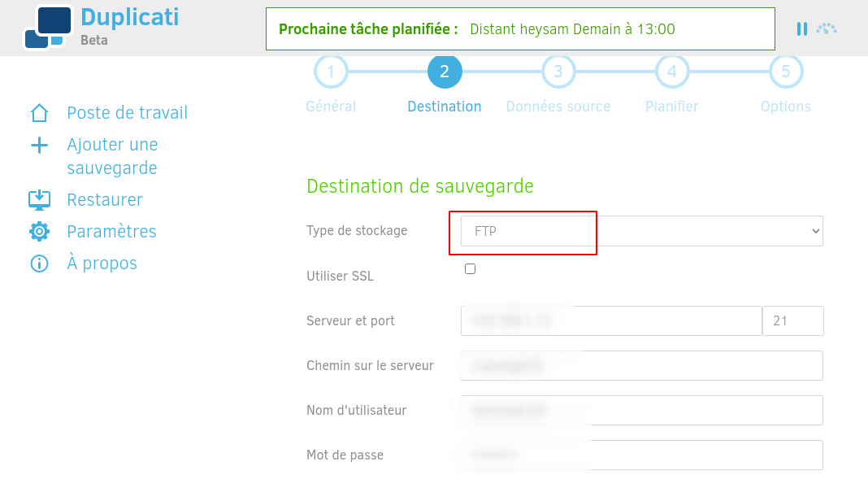The width and height of the screenshot is (868, 488).
Task: Open the throttle speed gauge settings
Action: 827,28
